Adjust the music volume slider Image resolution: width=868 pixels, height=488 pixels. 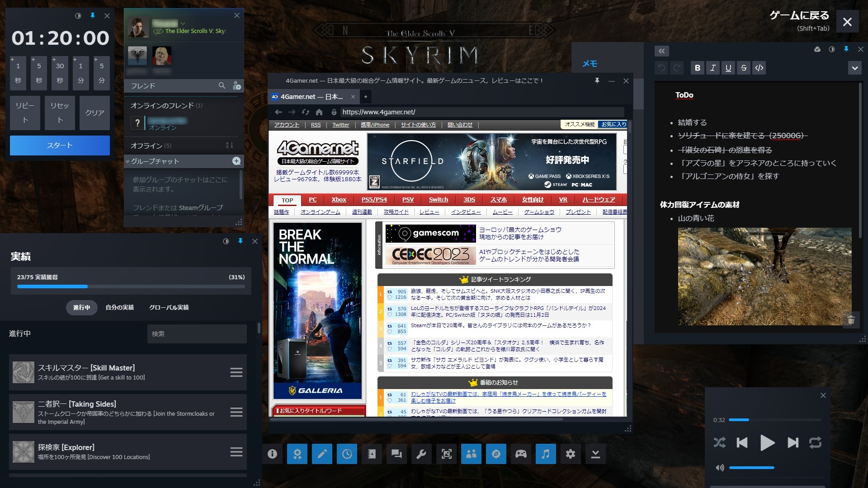[x=751, y=468]
